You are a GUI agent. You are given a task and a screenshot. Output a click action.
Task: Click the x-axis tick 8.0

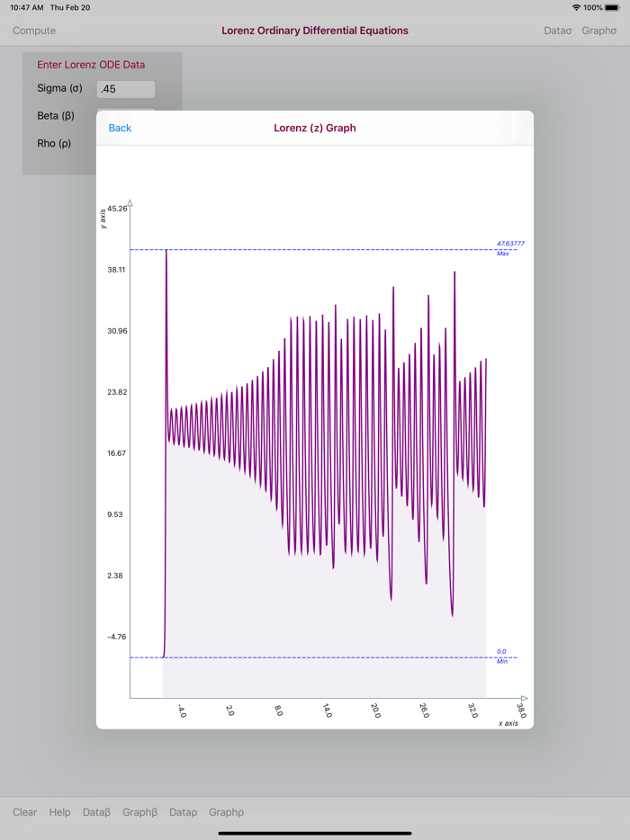[279, 710]
